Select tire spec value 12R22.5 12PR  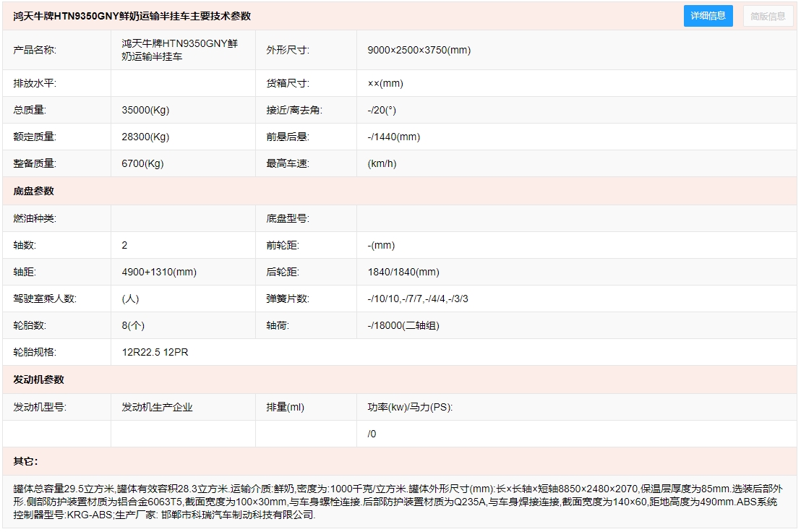click(x=155, y=352)
